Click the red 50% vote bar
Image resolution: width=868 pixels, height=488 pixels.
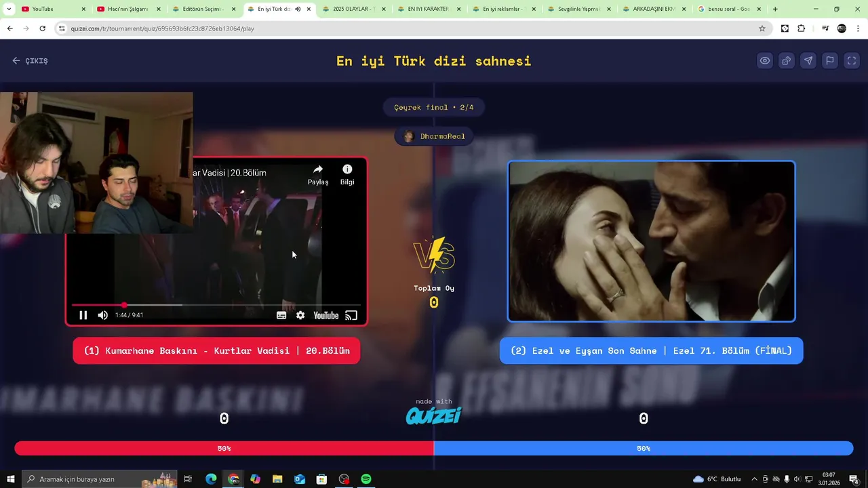point(224,449)
